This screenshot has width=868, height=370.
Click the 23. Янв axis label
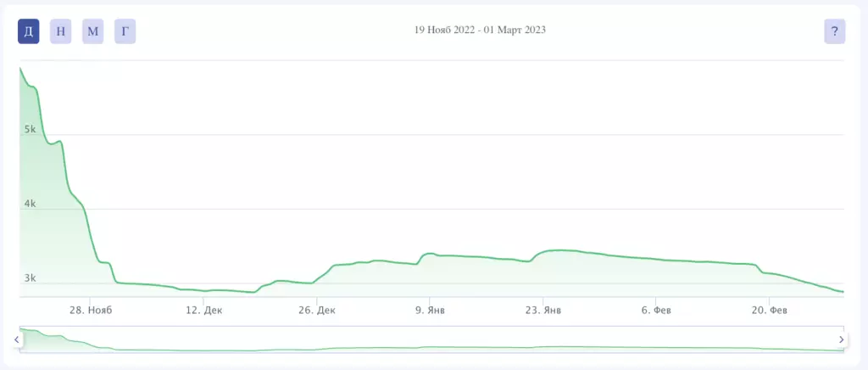pos(543,311)
